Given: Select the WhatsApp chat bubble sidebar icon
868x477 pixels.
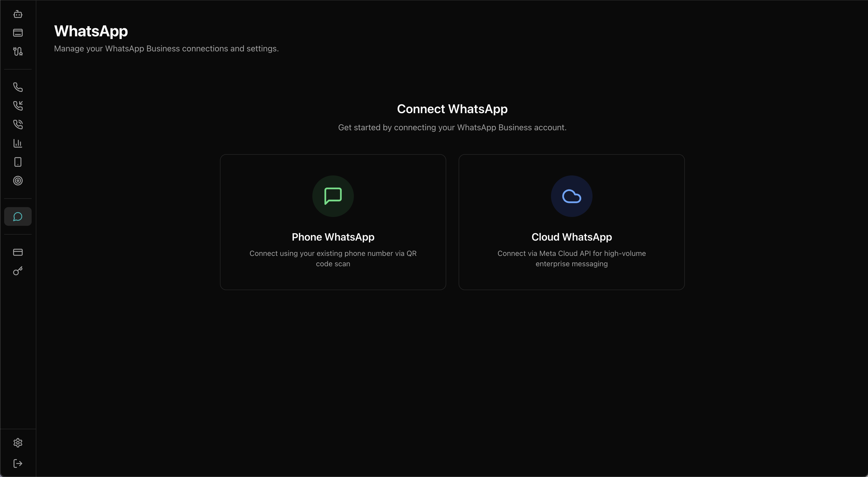Looking at the screenshot, I should coord(18,216).
